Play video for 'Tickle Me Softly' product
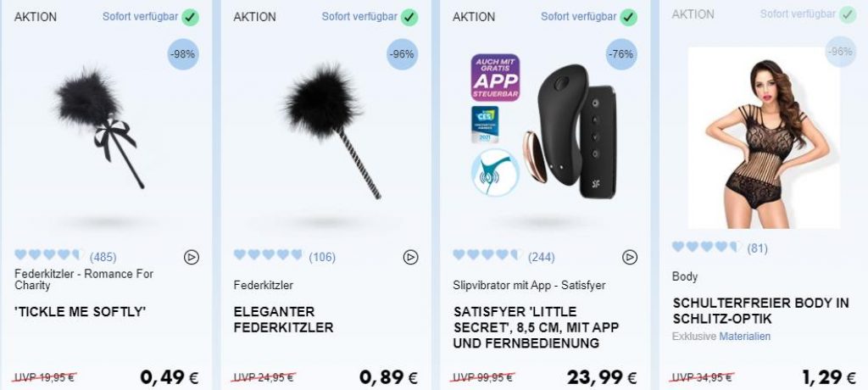Viewport: 868px width, 390px height. point(192,257)
